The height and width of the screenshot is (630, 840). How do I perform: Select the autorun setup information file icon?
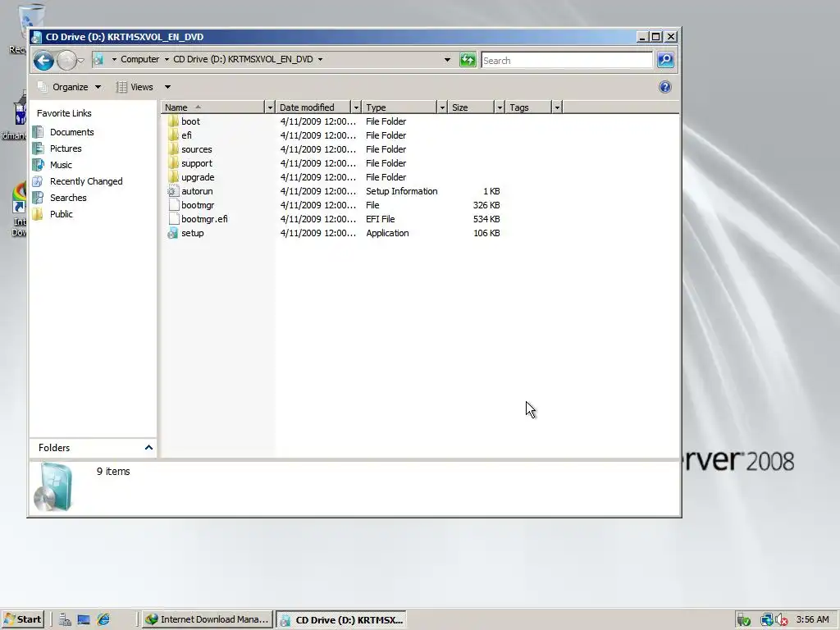(173, 190)
